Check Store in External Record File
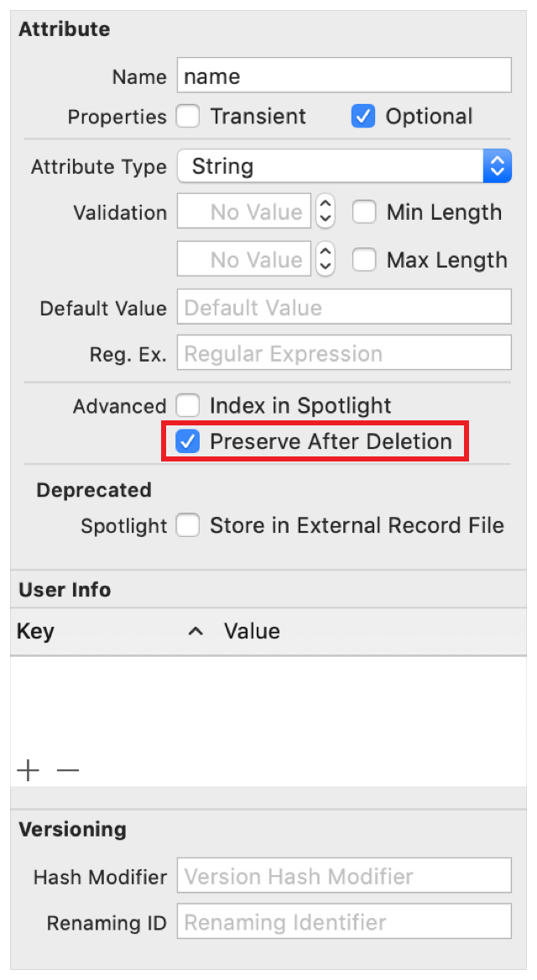Viewport: 537px width, 980px height. (x=188, y=526)
